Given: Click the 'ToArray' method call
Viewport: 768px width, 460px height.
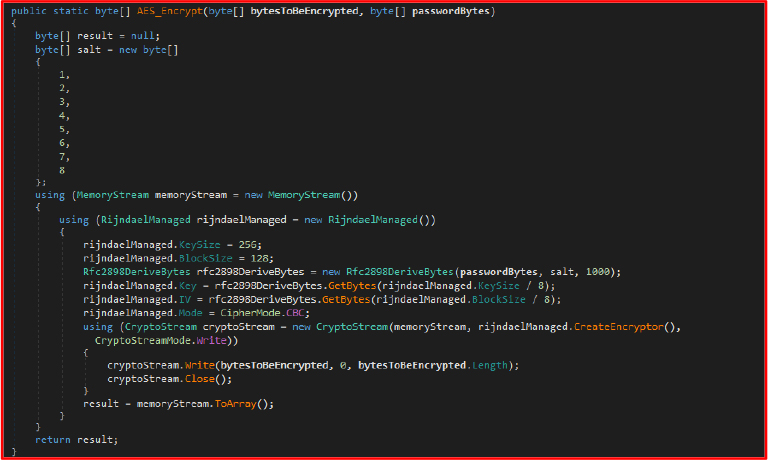Looking at the screenshot, I should [x=236, y=405].
